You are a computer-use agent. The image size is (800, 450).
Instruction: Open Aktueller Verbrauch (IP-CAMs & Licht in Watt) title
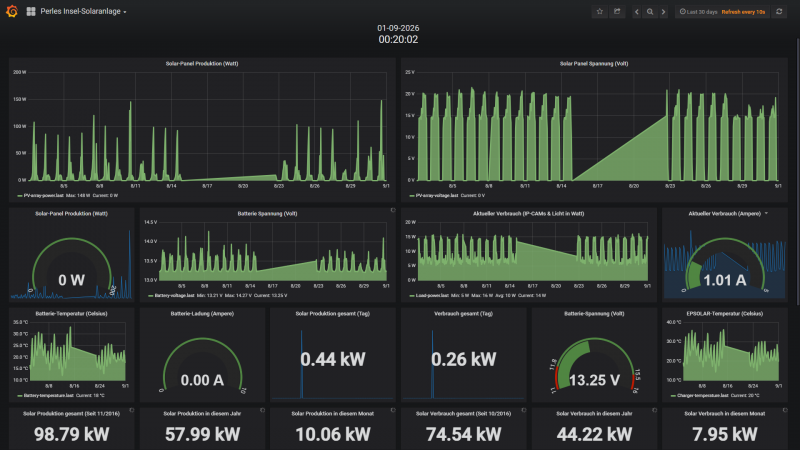coord(528,214)
